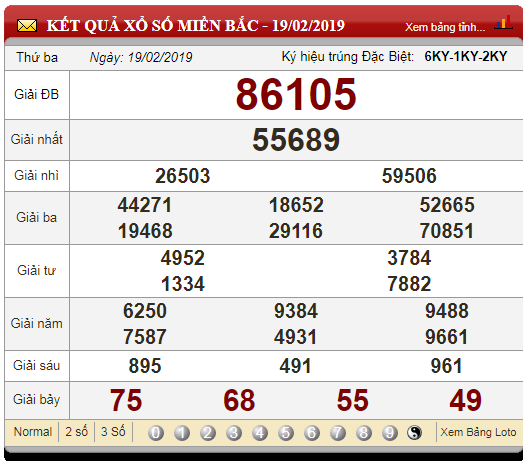523x461 pixels.
Task: Select digit ball 0 filter
Action: click(156, 433)
